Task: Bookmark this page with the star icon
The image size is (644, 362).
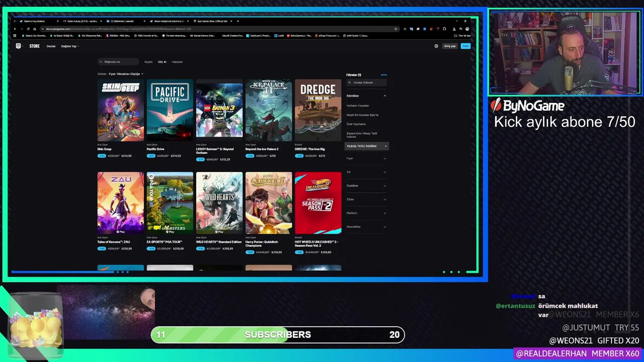Action: (396, 29)
